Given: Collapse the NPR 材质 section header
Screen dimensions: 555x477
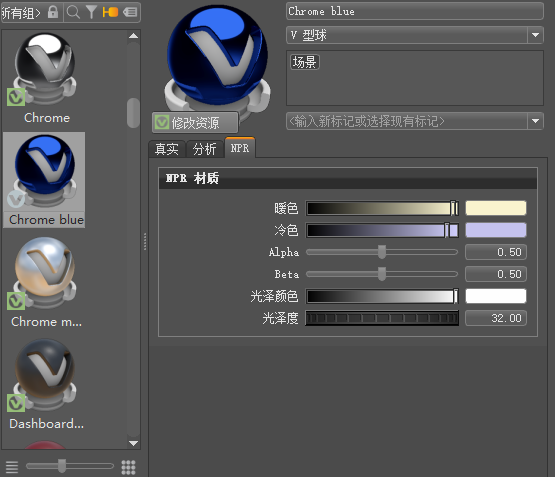Looking at the screenshot, I should click(348, 178).
